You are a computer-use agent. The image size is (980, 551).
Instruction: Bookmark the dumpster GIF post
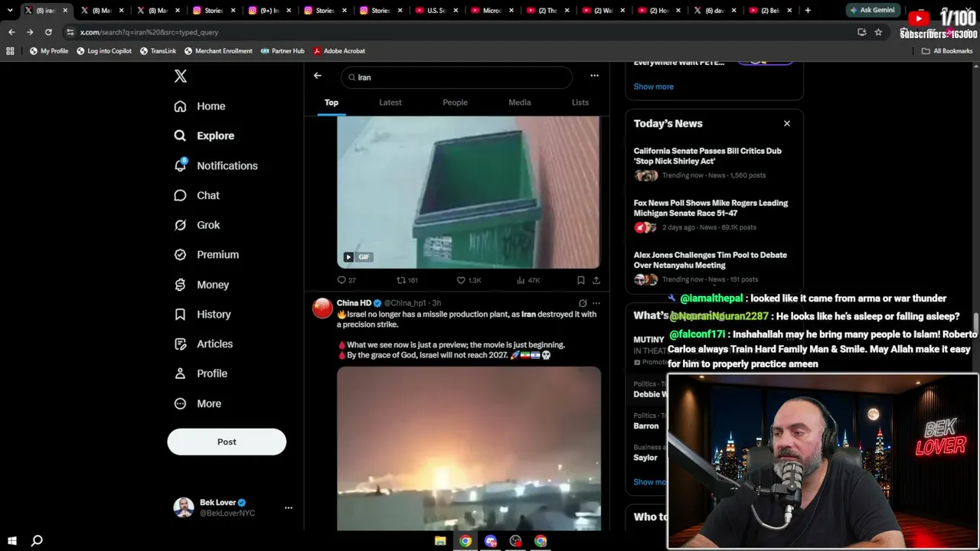[x=581, y=280]
